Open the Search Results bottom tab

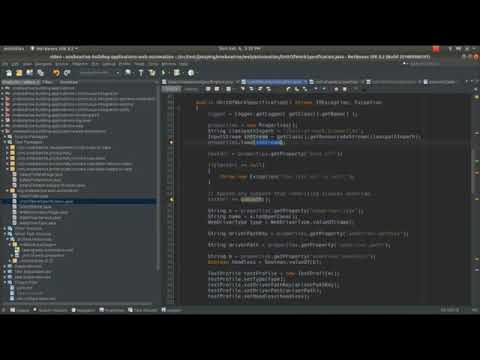[x=50, y=310]
